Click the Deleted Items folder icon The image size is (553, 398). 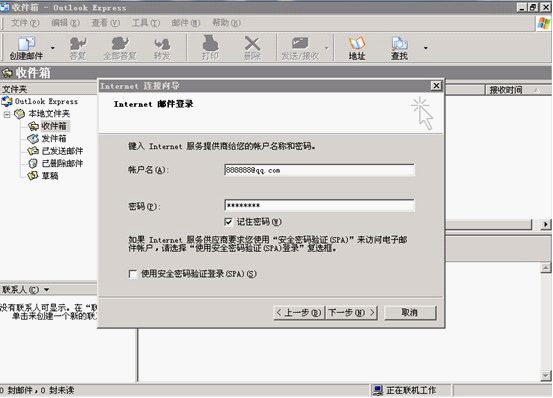(33, 164)
